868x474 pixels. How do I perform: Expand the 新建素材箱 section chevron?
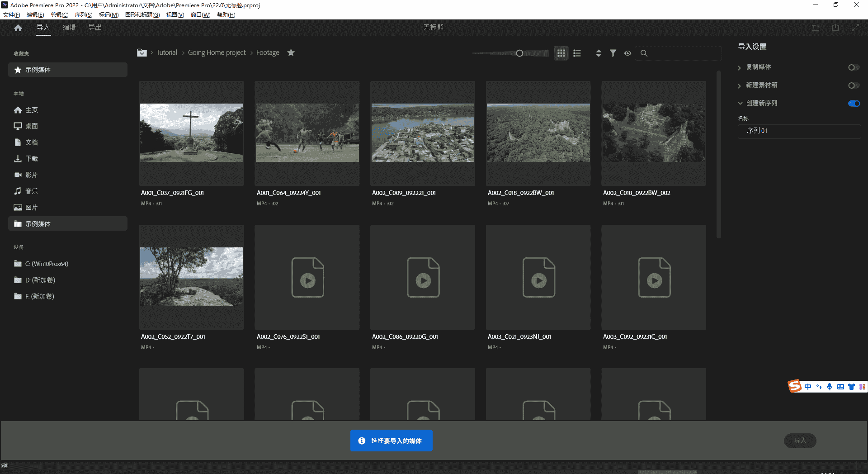[x=740, y=86]
